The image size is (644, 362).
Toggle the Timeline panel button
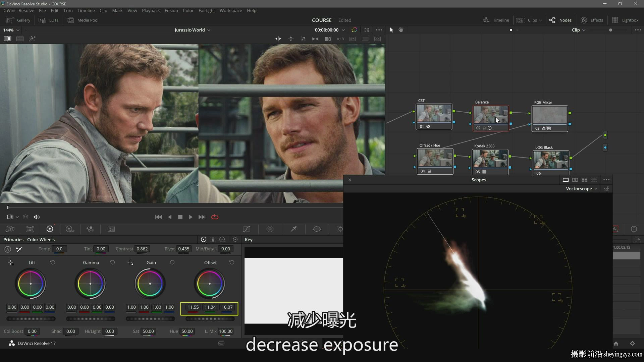click(496, 20)
